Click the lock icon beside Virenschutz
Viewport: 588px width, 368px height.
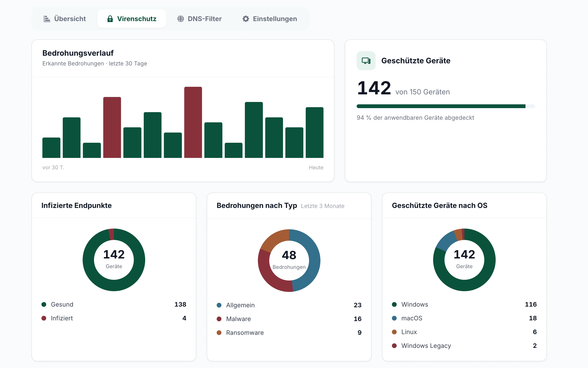point(110,19)
